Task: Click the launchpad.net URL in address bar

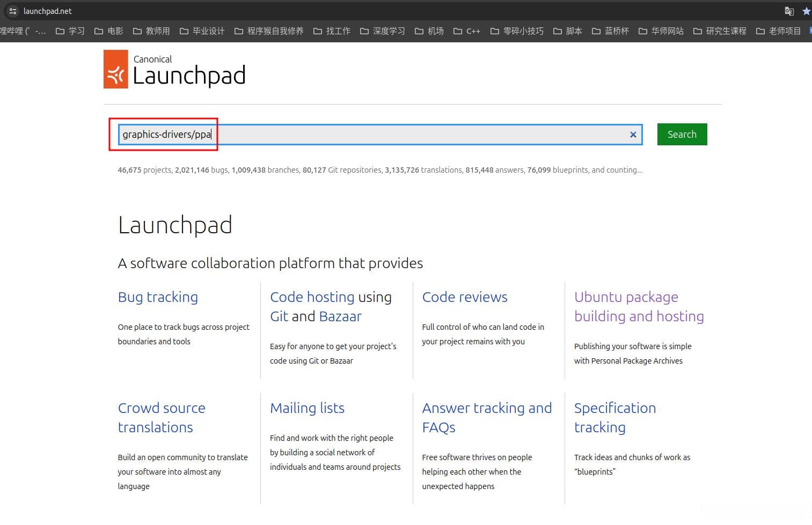Action: coord(48,11)
